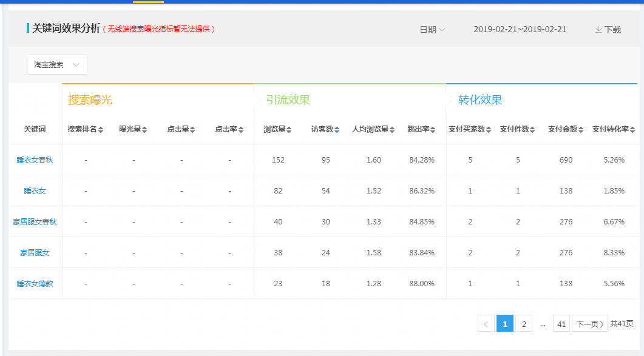644x356 pixels.
Task: Click 跳出率 value 84.28%
Action: point(422,160)
